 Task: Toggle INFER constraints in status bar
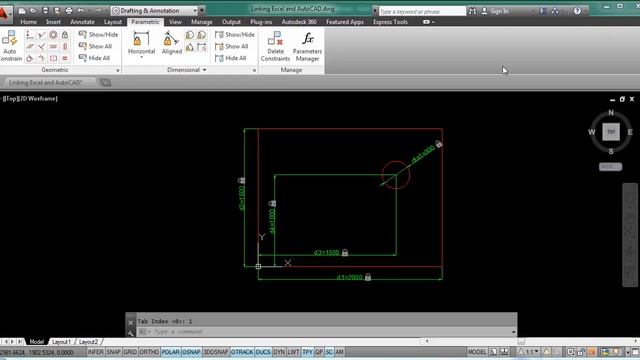click(96, 352)
